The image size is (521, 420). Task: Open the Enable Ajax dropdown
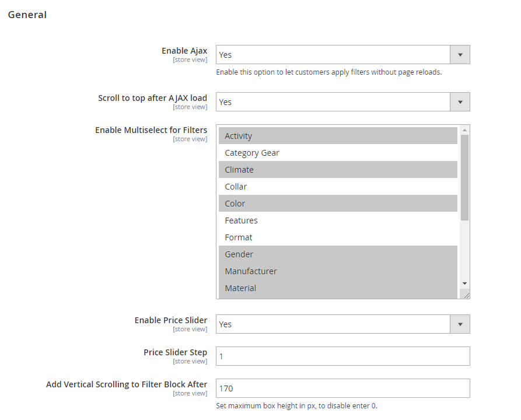pos(342,55)
